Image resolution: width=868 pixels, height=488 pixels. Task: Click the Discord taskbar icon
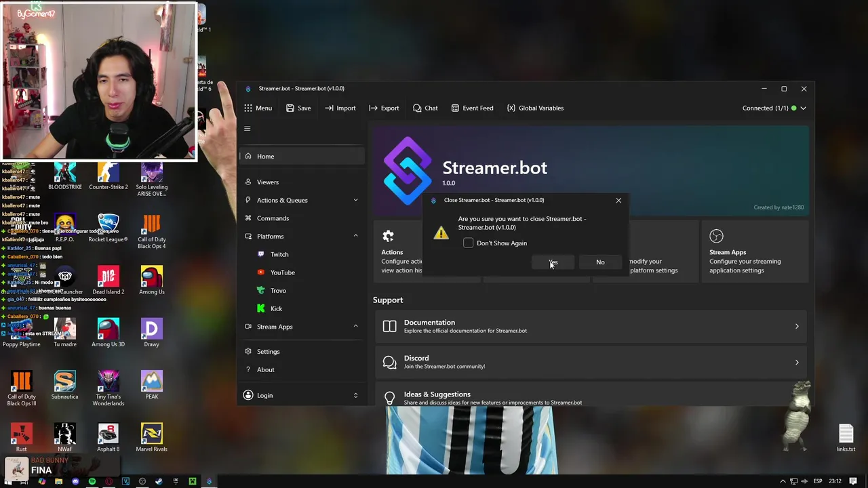(x=75, y=482)
